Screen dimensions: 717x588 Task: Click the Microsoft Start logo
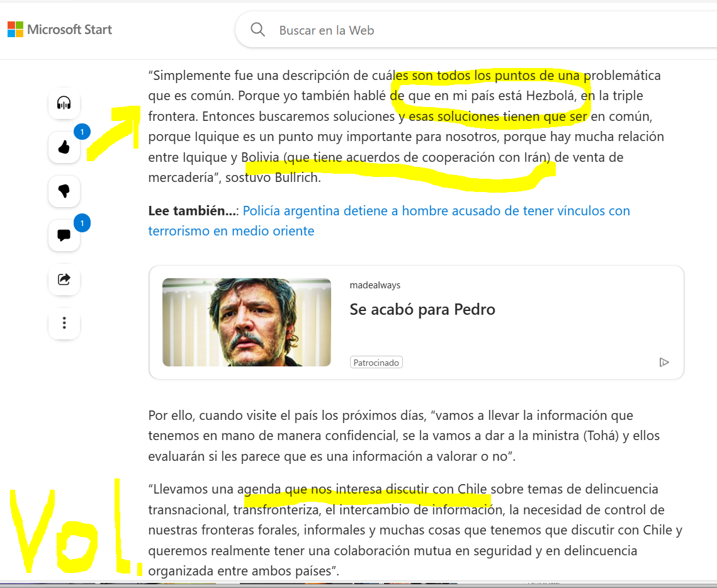tap(15, 30)
